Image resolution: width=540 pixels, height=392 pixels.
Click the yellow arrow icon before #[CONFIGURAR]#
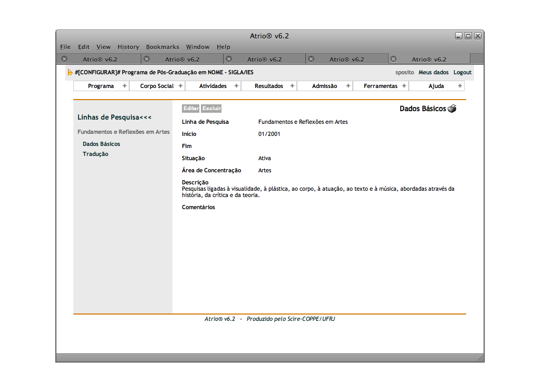[70, 73]
